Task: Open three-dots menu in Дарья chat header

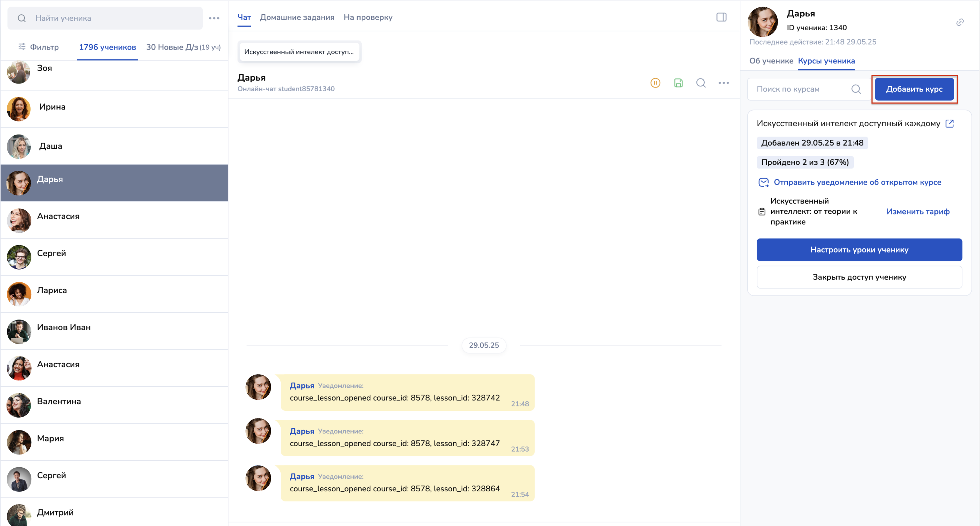Action: (x=724, y=83)
